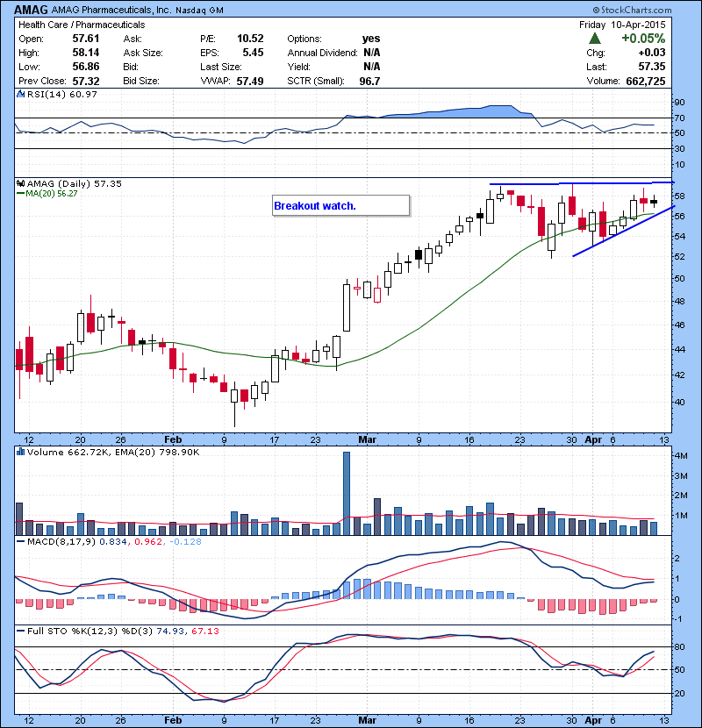Image resolution: width=702 pixels, height=728 pixels.
Task: Click the Last Size label
Action: [220, 67]
